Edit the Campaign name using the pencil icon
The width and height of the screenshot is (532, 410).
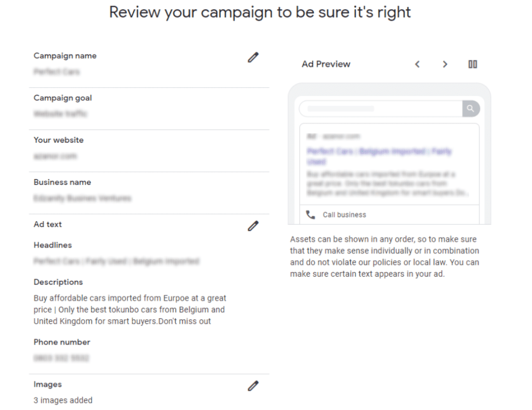pos(253,57)
